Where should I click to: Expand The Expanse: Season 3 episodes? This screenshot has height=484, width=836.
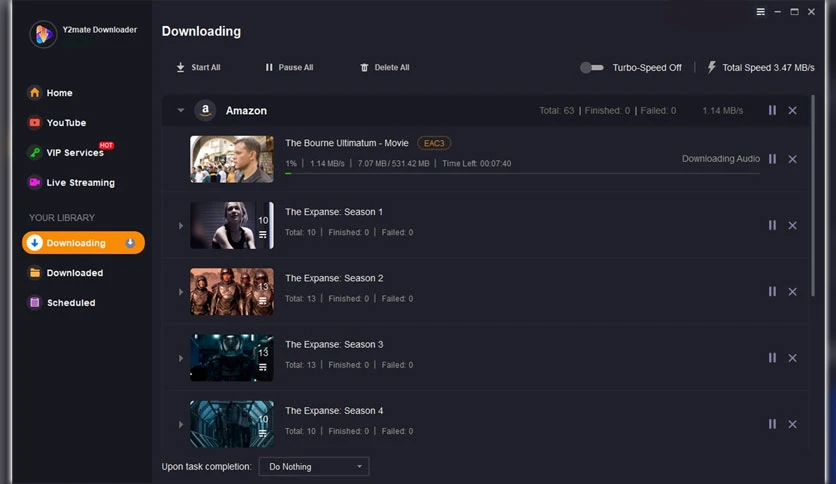point(181,358)
